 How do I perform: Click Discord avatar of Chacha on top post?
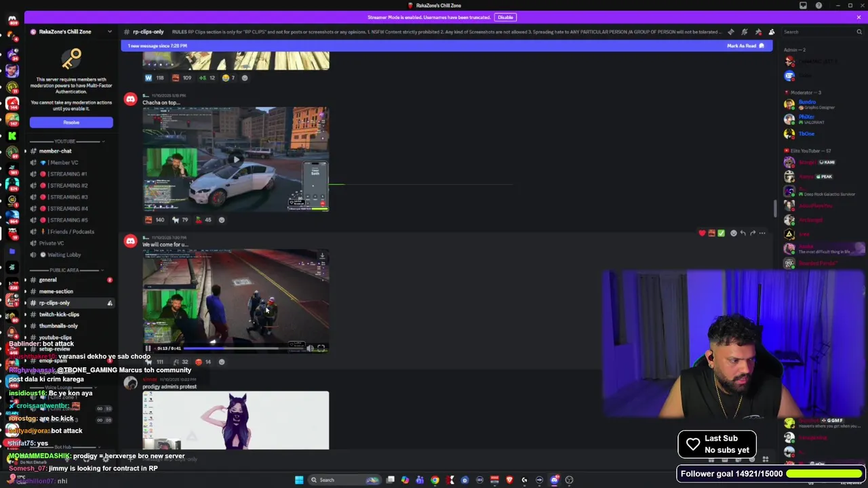click(x=130, y=99)
